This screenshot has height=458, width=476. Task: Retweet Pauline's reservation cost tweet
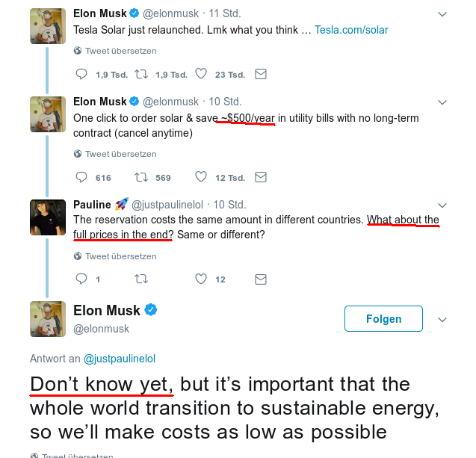141,279
